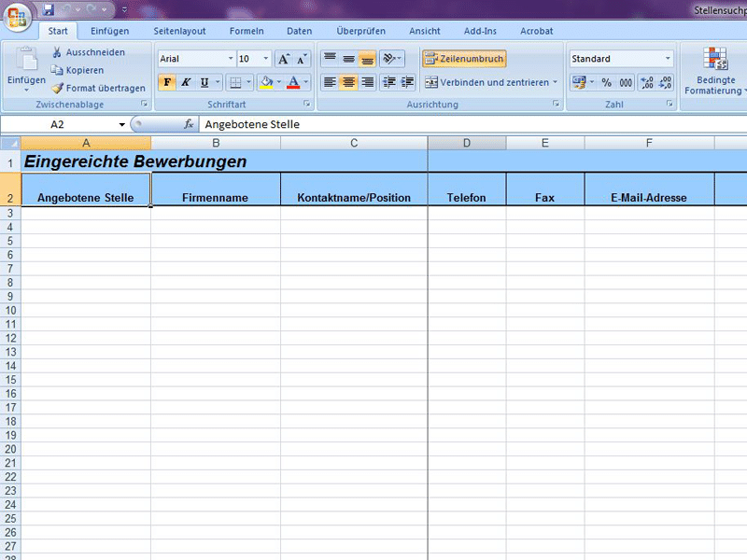
Task: Align text to vertical middle
Action: [x=348, y=59]
